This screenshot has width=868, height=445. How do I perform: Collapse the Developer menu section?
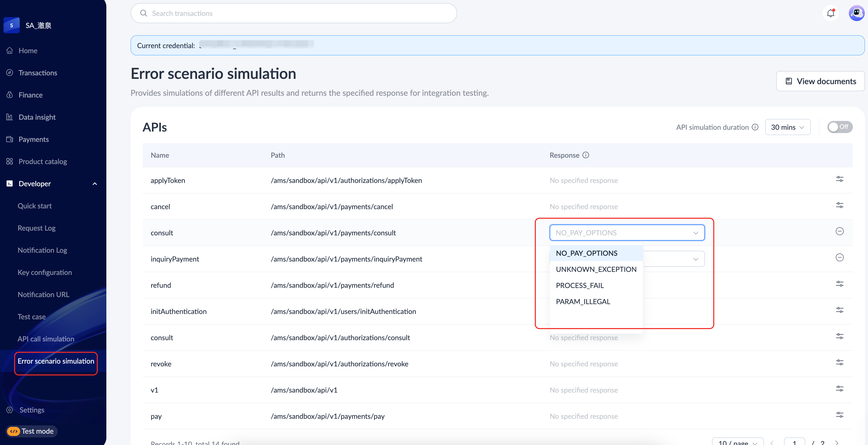(x=95, y=184)
